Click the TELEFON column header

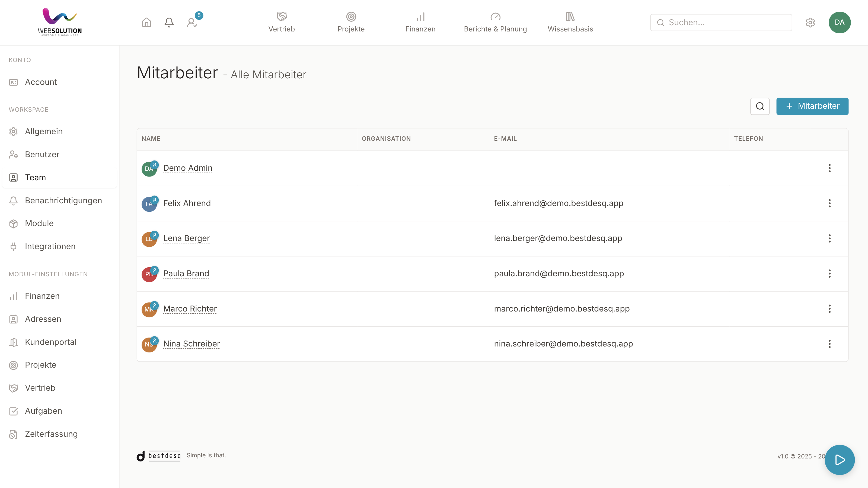pyautogui.click(x=748, y=139)
